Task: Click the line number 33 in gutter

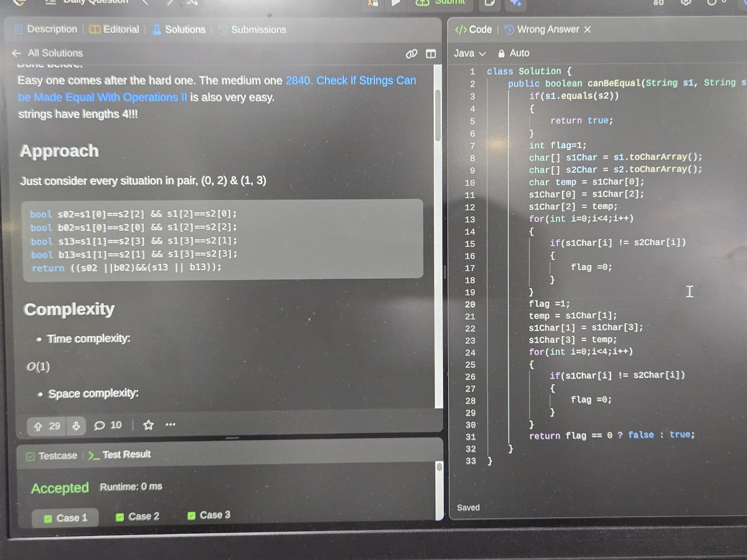Action: (471, 461)
